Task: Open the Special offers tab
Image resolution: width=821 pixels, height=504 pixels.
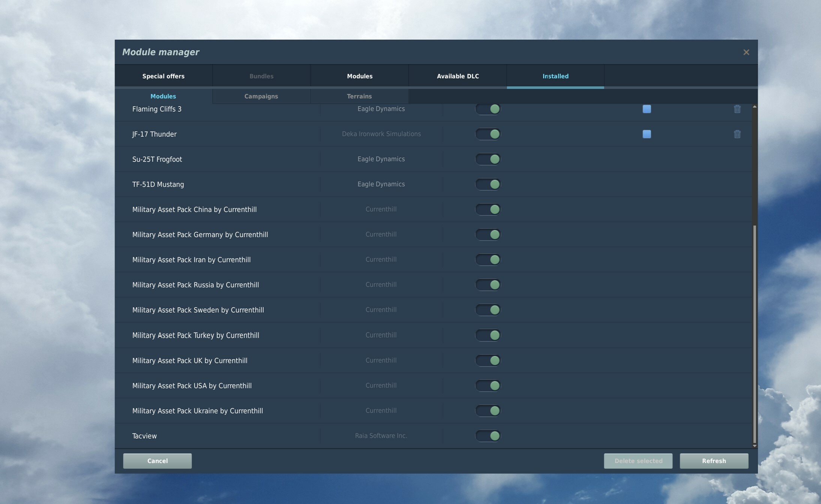Action: click(x=164, y=76)
